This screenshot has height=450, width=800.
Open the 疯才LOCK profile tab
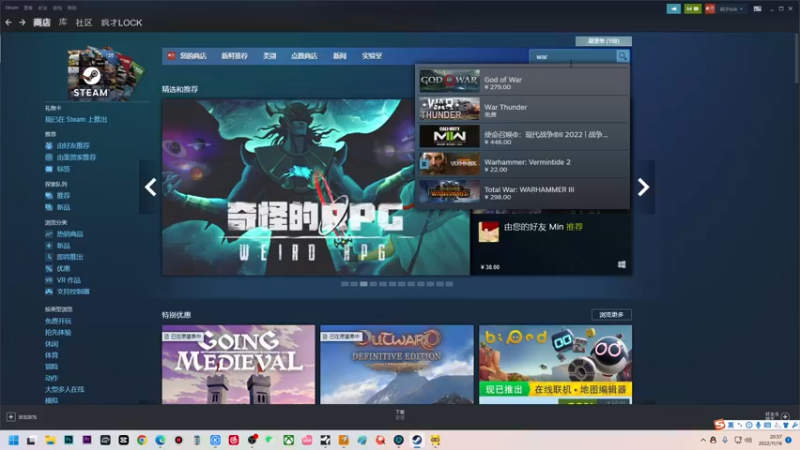click(x=121, y=22)
